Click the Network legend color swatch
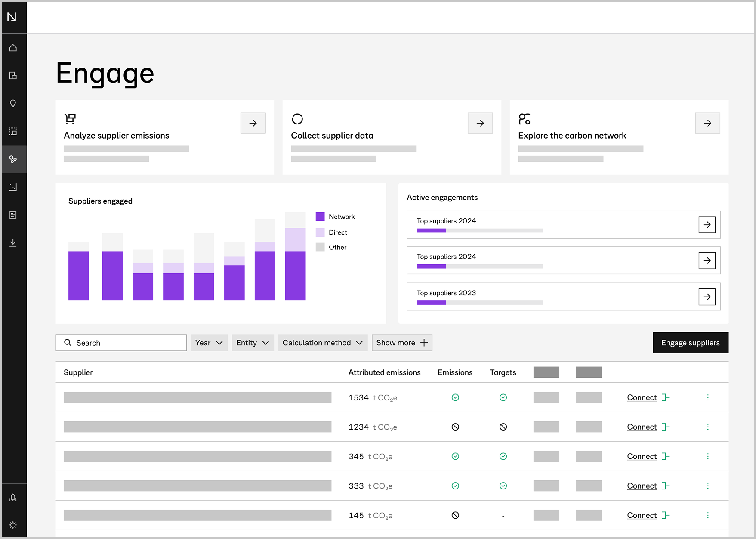756x539 pixels. [320, 217]
